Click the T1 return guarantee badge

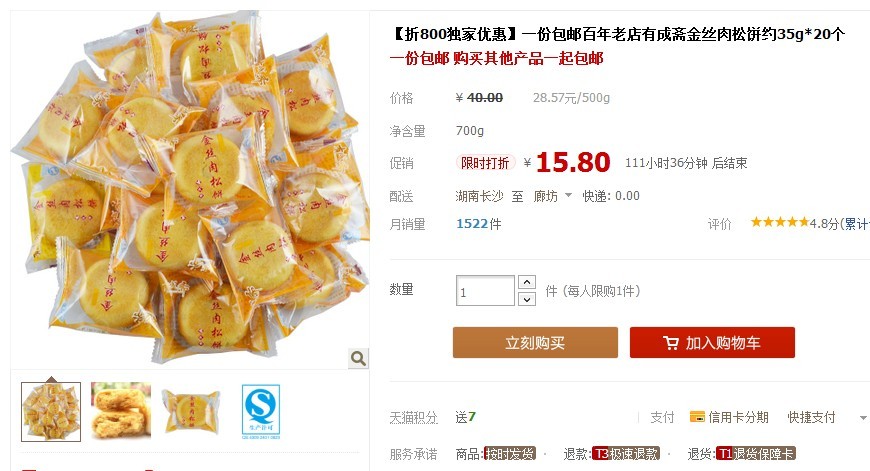coord(756,454)
